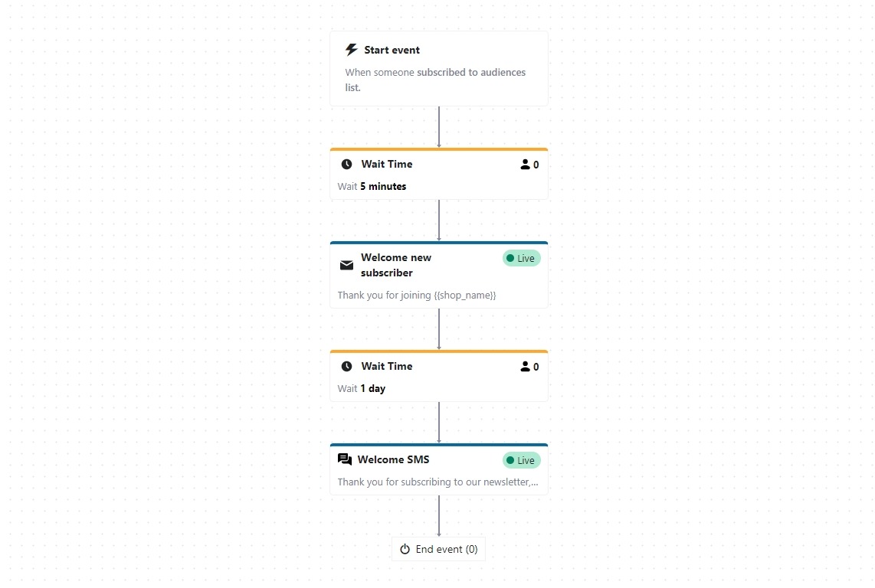
Task: Click the envelope icon on Welcome new subscriber
Action: 346,266
